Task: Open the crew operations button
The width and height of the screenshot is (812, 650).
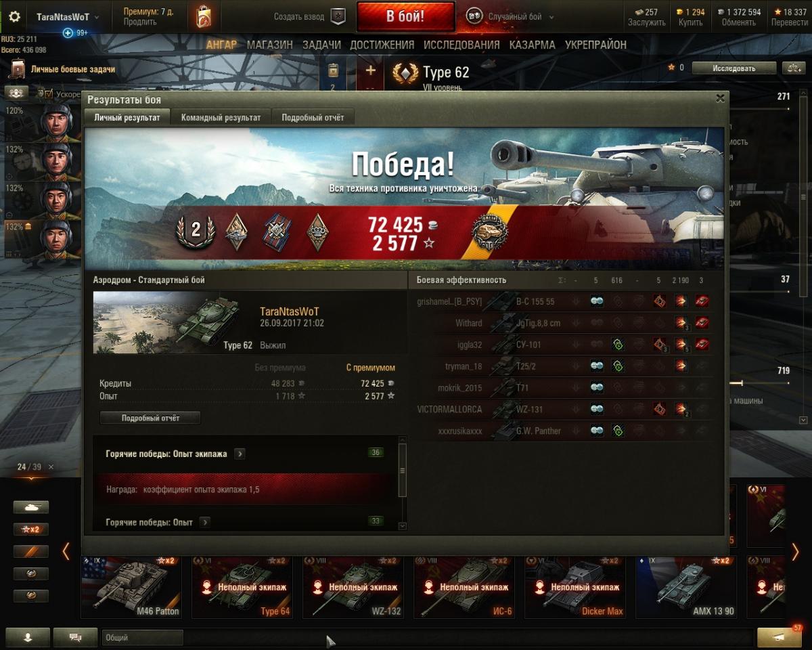Action: tap(15, 93)
